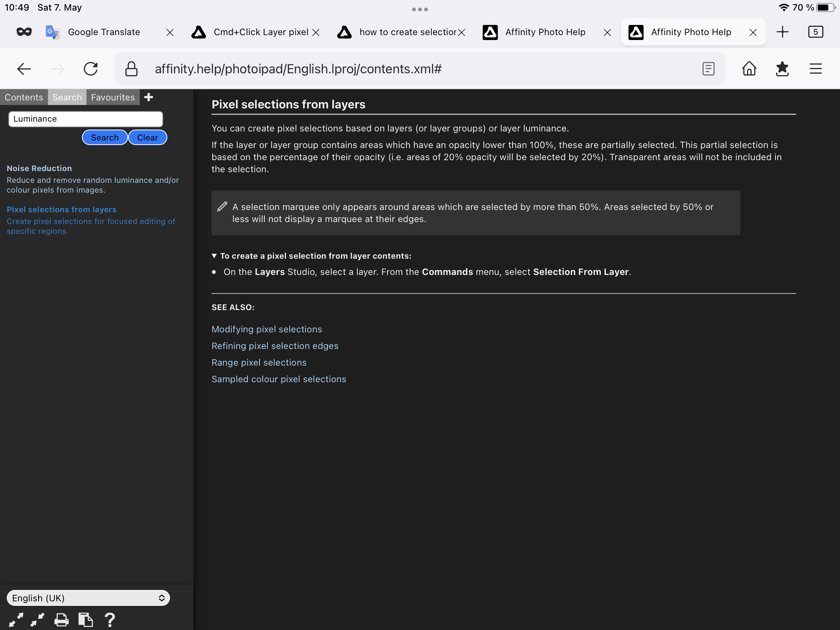Open English (UK) language dropdown

coord(88,598)
